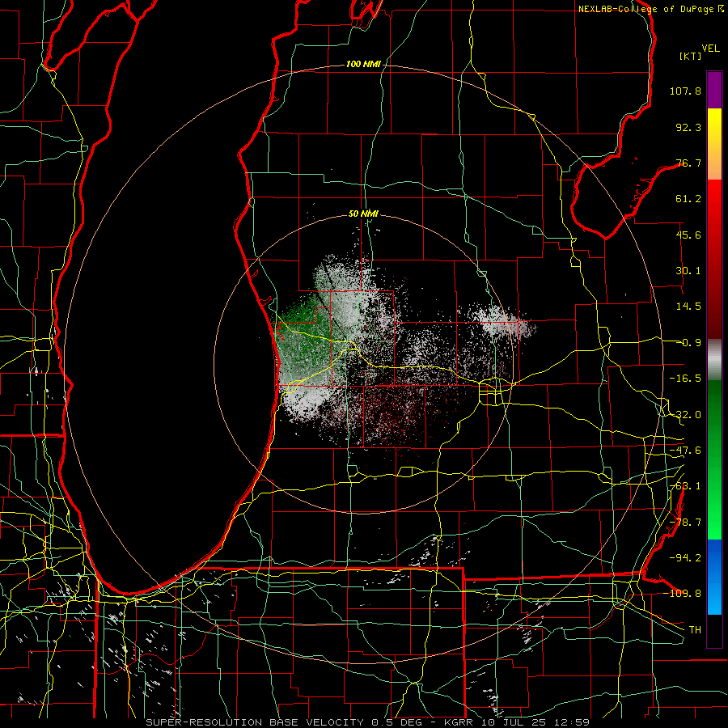This screenshot has height=728, width=728.
Task: Click the [KT] units label
Action: pyautogui.click(x=691, y=56)
